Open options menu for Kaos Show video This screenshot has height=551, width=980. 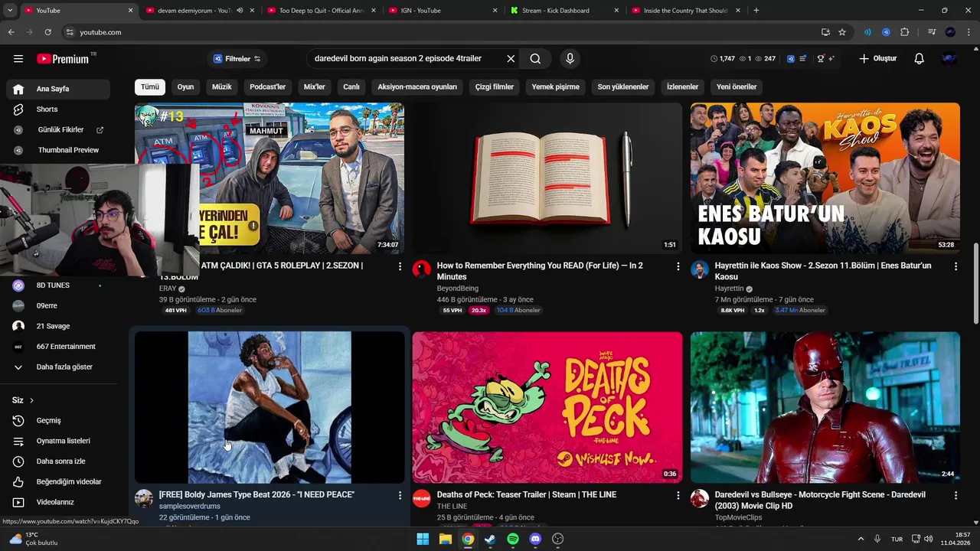pyautogui.click(x=955, y=266)
